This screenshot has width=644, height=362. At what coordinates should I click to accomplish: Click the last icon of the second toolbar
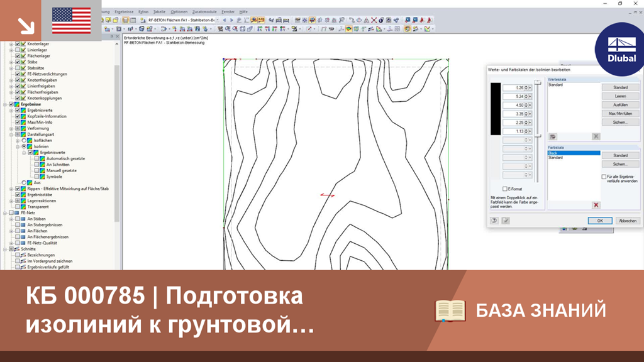428,29
